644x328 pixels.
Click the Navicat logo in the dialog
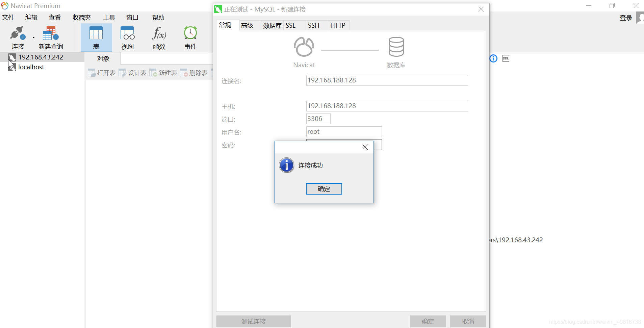point(304,47)
